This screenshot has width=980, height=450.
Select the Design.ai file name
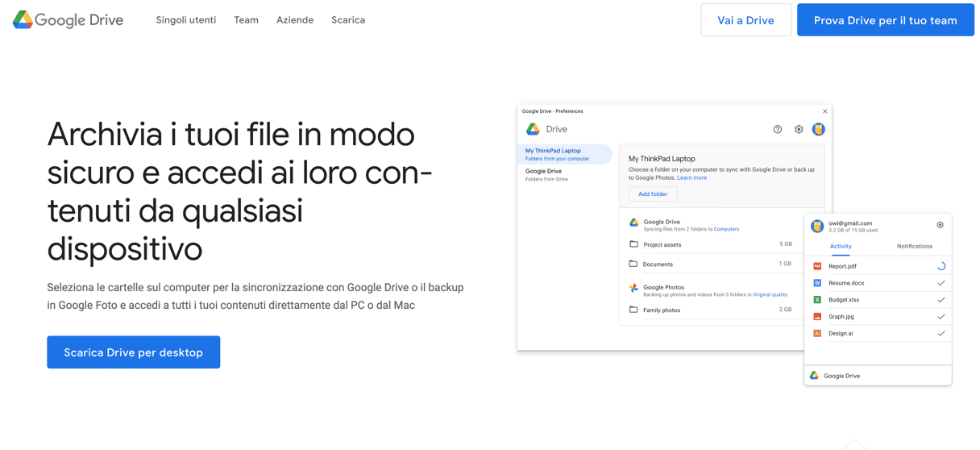[x=841, y=334]
